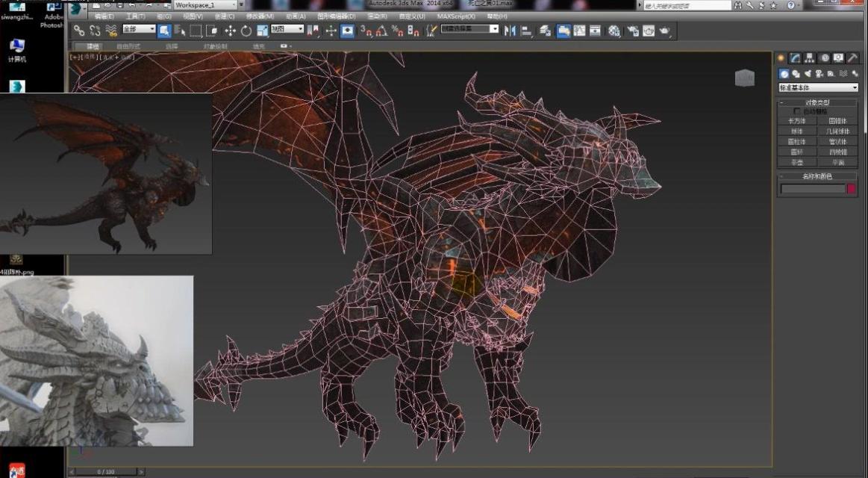Open the Hierarchy panel tab
Viewport: 868px width, 478px height.
click(810, 58)
